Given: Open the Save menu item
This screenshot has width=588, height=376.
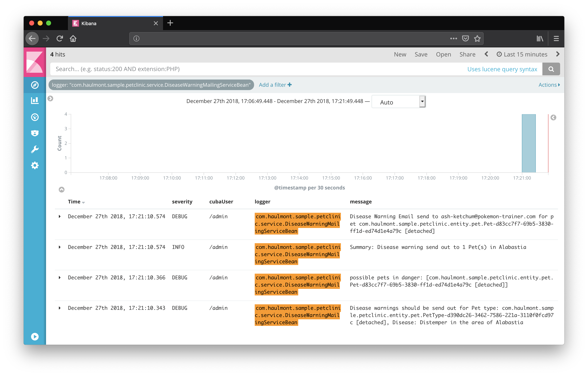Looking at the screenshot, I should [x=421, y=54].
